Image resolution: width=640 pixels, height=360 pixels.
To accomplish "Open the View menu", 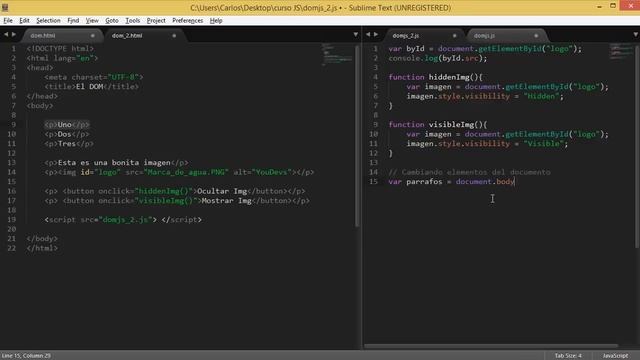I will (x=92, y=20).
